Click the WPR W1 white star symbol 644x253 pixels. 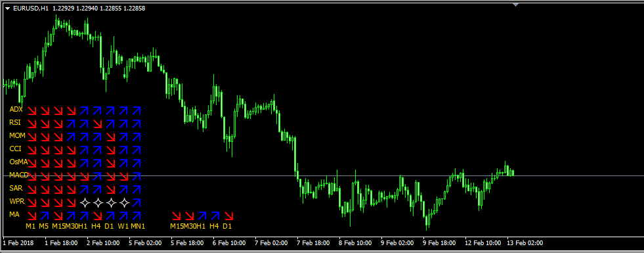[124, 202]
